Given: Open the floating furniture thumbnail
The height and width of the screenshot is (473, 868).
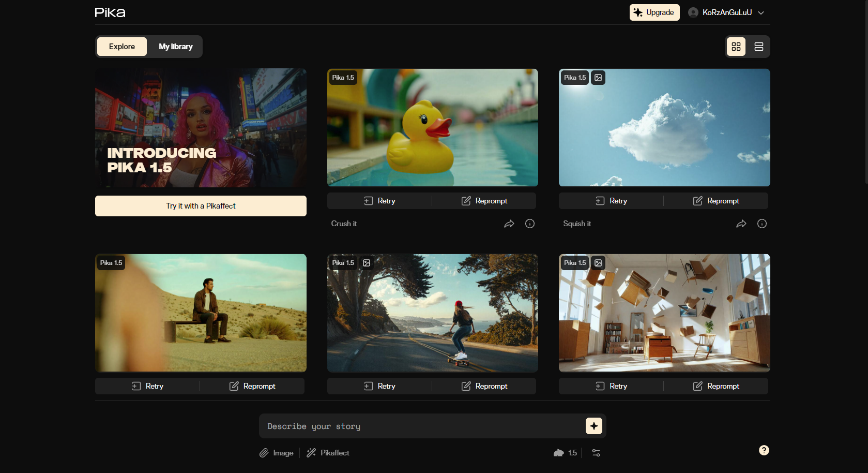Looking at the screenshot, I should click(x=664, y=313).
